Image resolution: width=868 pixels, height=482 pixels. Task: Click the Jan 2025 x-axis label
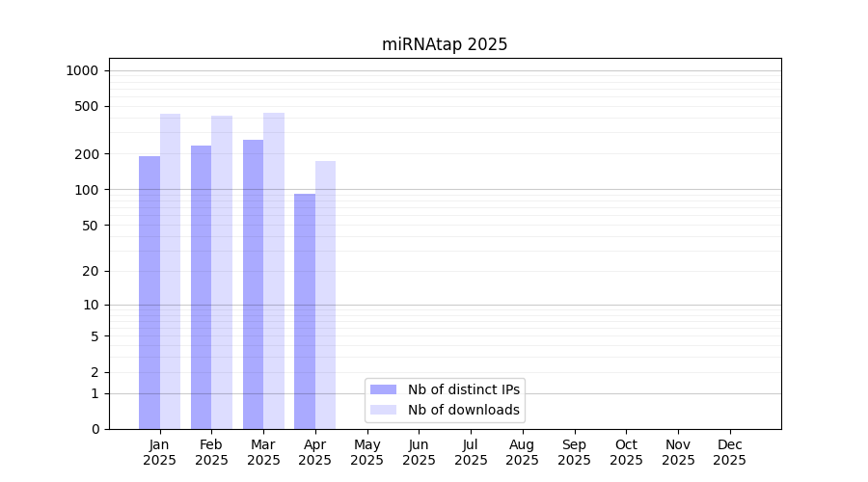coord(160,452)
